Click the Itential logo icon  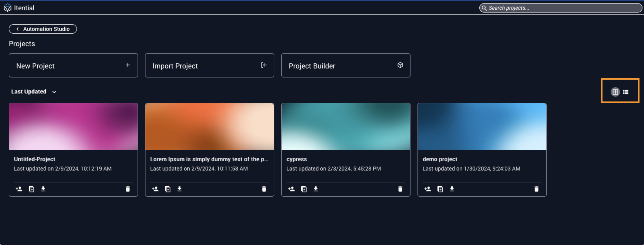tap(7, 8)
